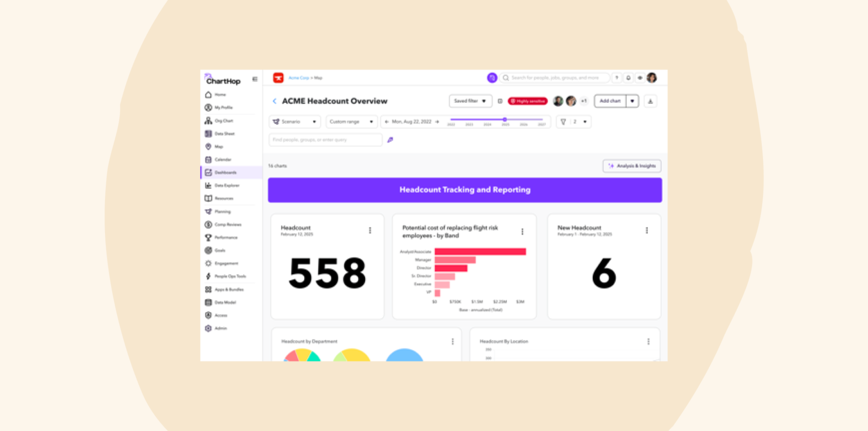
Task: Step date forward with right arrow
Action: click(x=437, y=121)
